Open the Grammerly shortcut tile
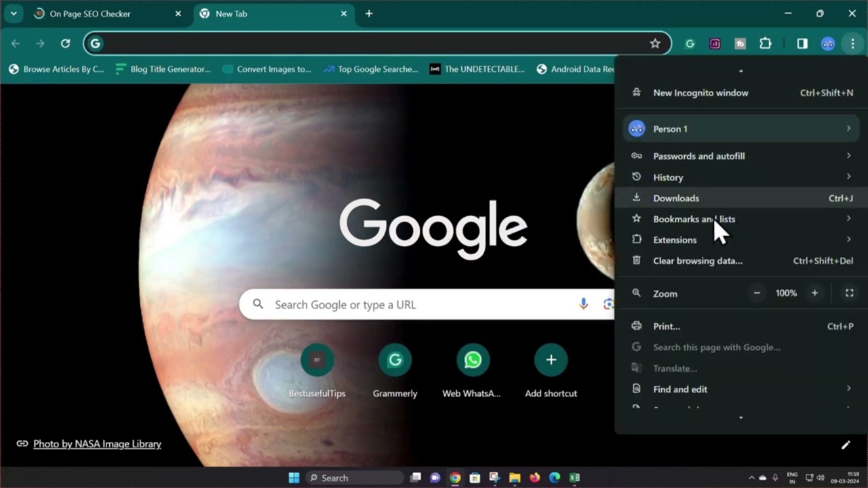This screenshot has height=488, width=868. coord(395,371)
